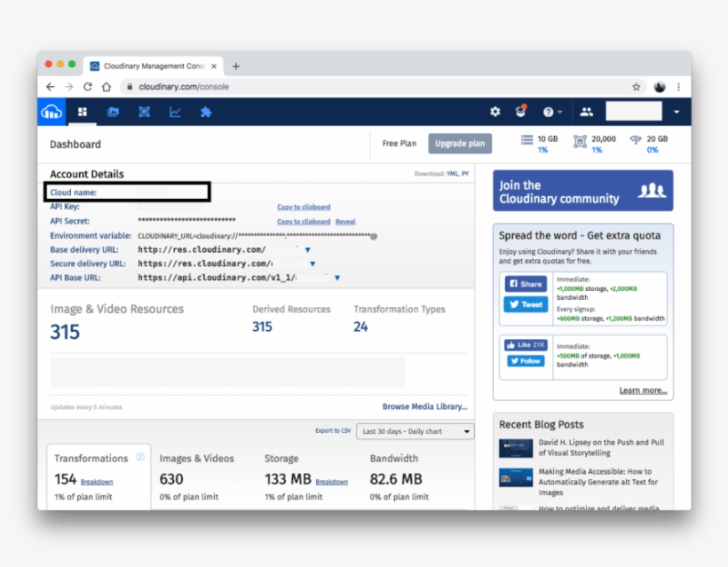Open the Reports chart icon
Screen dimensions: 728x567
(x=175, y=112)
